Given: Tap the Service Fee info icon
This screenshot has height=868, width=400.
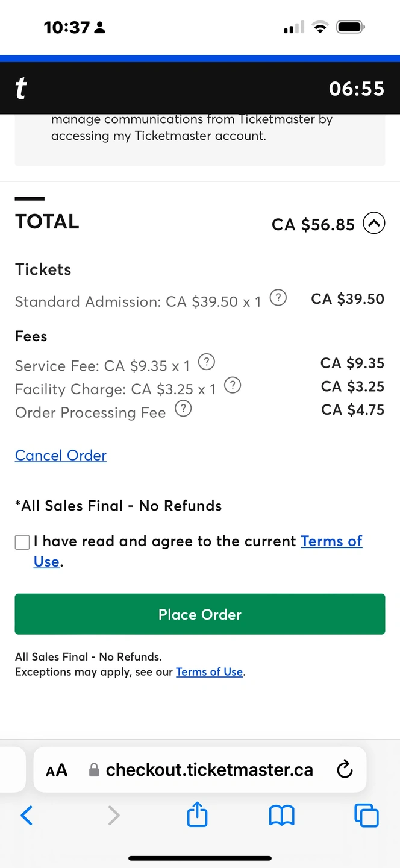Looking at the screenshot, I should (207, 362).
